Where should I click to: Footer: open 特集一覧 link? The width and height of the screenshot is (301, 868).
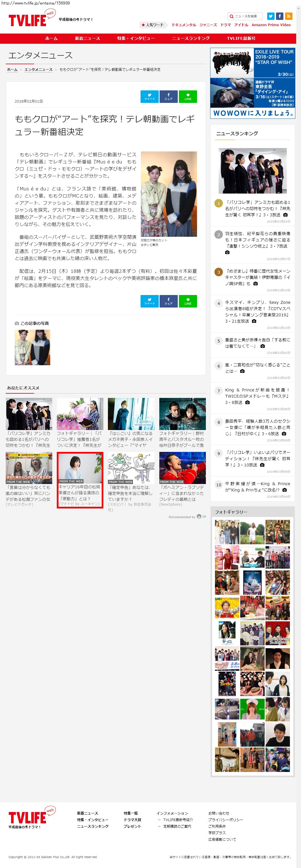point(131,813)
